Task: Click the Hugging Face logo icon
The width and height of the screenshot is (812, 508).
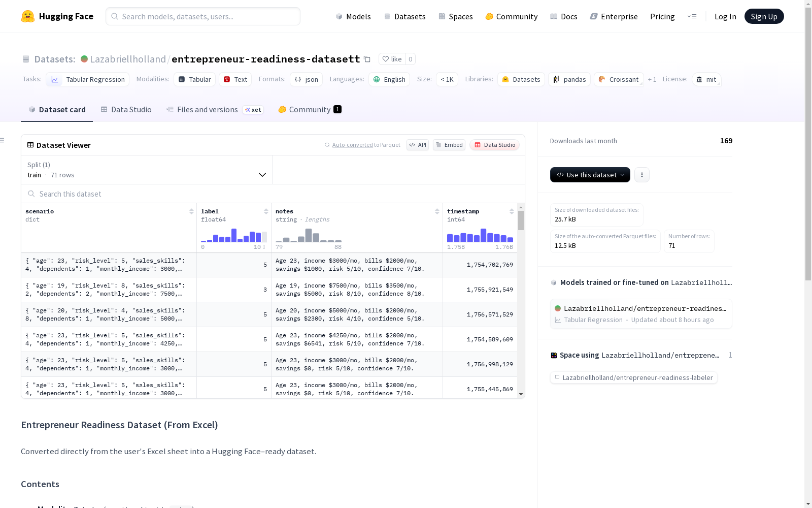Action: tap(28, 16)
